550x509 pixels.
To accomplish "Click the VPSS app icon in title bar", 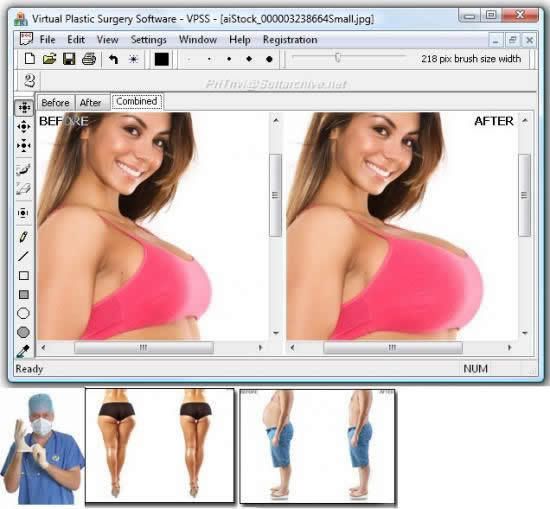I will pos(21,18).
